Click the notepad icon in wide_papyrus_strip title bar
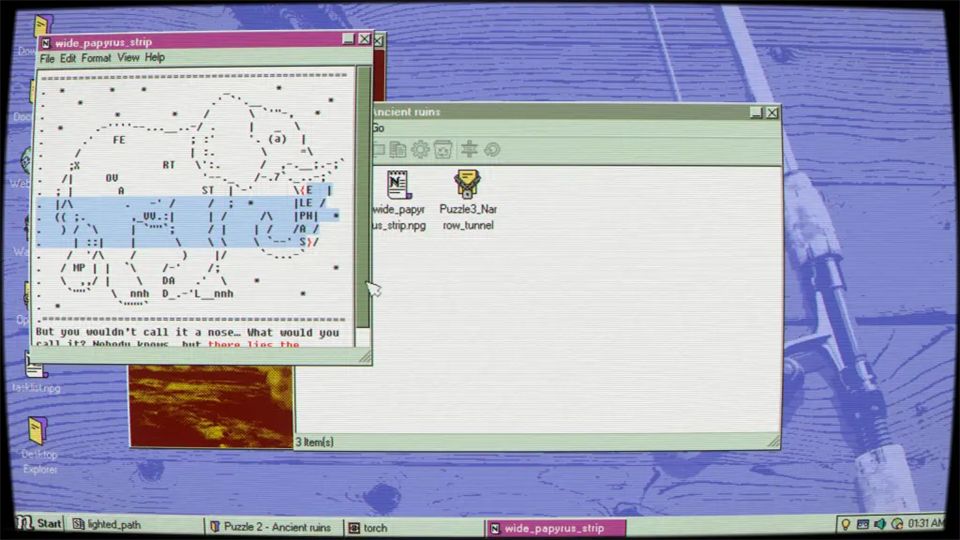 click(x=45, y=43)
